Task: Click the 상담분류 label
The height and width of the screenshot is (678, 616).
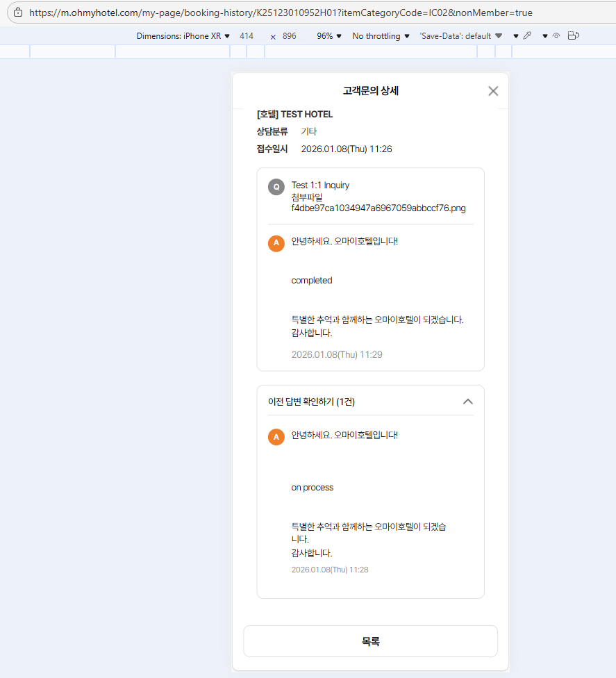Action: click(x=272, y=131)
